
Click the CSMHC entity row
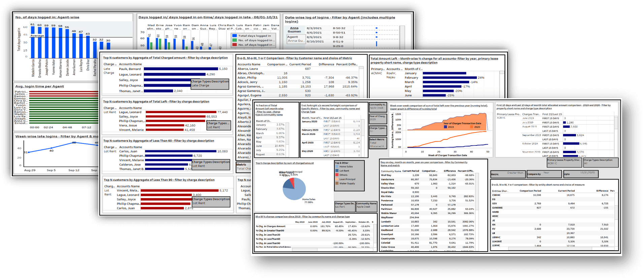[x=552, y=195]
